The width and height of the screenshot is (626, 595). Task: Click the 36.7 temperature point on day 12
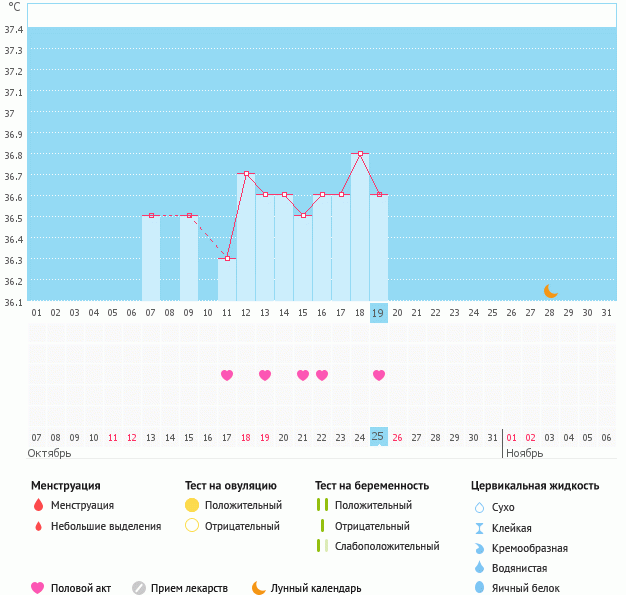click(x=246, y=174)
